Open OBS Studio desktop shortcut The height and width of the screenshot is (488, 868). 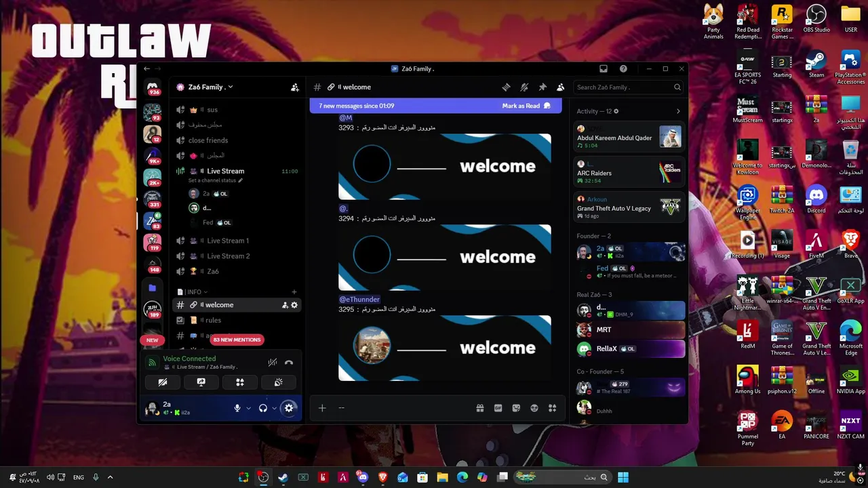(x=816, y=20)
